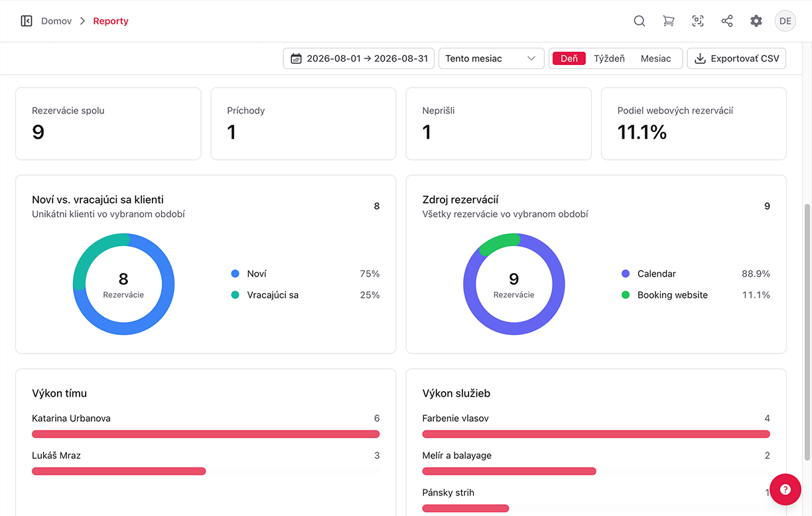Click the Výkon služieb heading
The height and width of the screenshot is (516, 812).
click(456, 393)
